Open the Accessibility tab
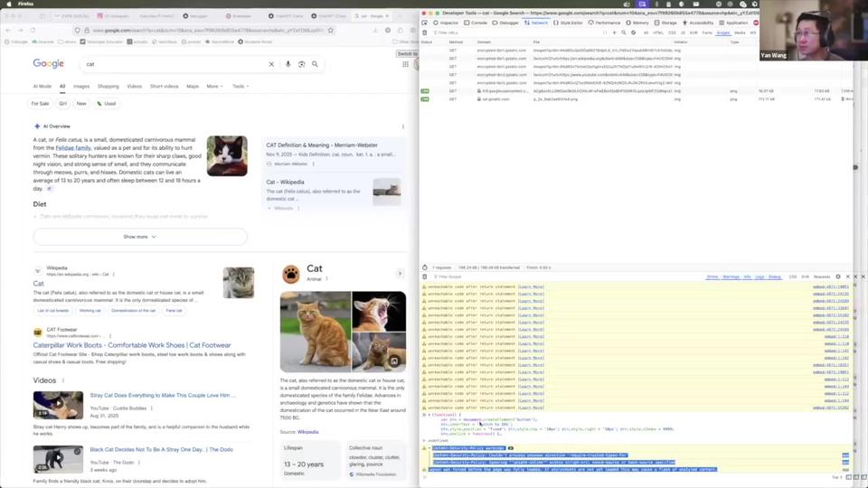This screenshot has width=868, height=488. coord(698,23)
